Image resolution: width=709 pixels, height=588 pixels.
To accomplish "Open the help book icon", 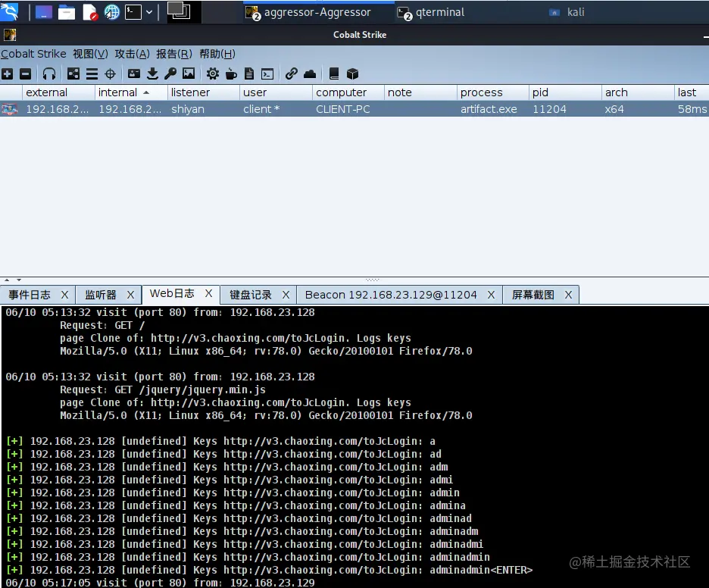I will pos(334,73).
